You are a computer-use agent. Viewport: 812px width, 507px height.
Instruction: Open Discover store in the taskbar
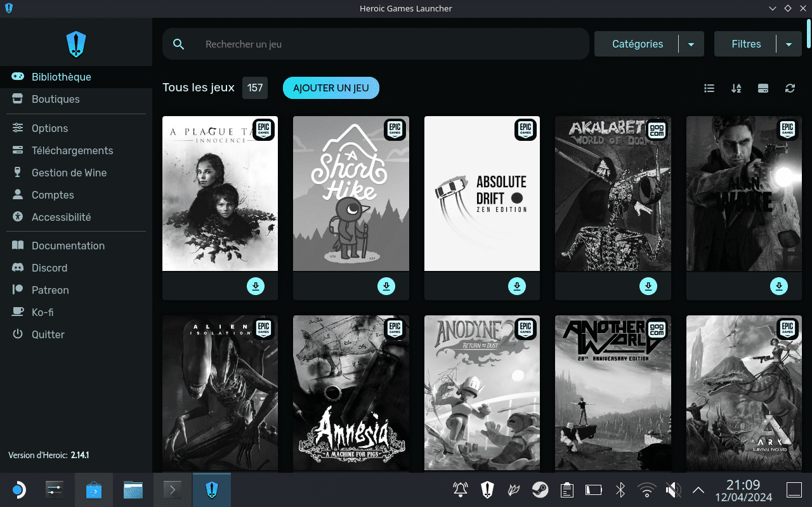pos(93,490)
